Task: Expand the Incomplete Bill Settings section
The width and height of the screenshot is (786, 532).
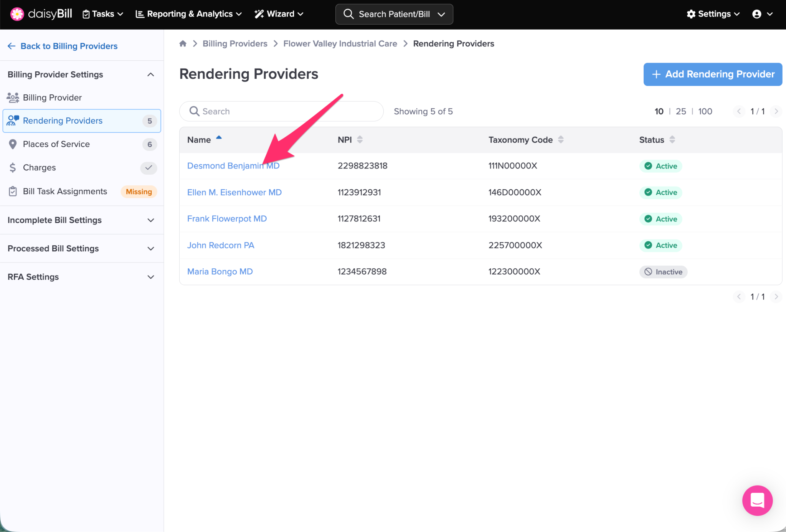Action: (x=151, y=220)
